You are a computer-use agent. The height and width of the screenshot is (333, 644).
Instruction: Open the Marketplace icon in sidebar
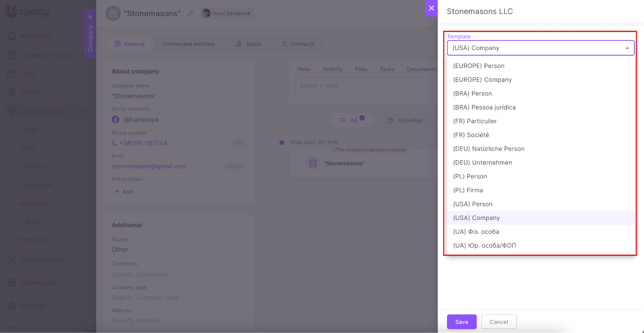click(12, 283)
